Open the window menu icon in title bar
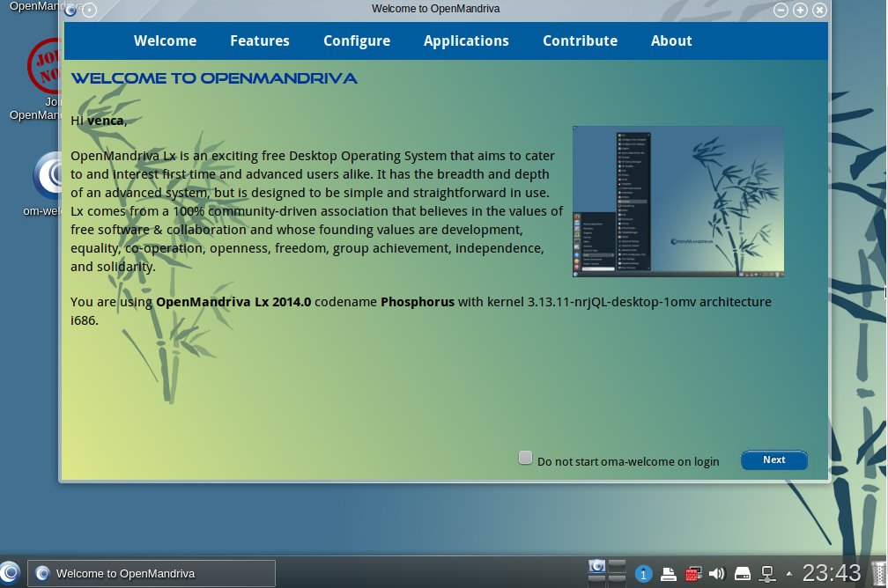The width and height of the screenshot is (888, 588). click(x=70, y=10)
